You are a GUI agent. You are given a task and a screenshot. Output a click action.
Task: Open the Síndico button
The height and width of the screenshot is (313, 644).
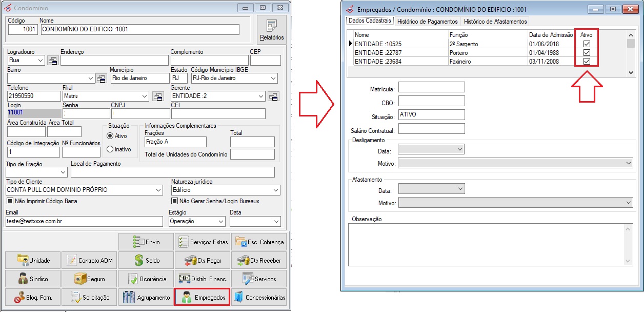point(33,279)
